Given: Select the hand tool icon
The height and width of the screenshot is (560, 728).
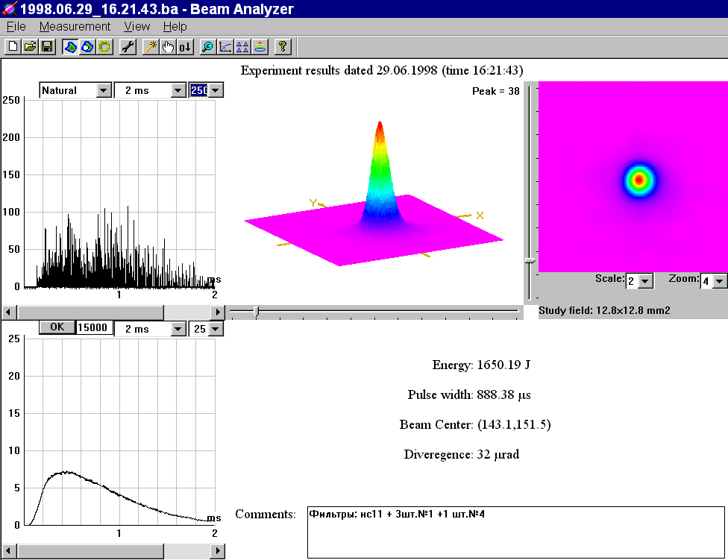Looking at the screenshot, I should pos(168,46).
